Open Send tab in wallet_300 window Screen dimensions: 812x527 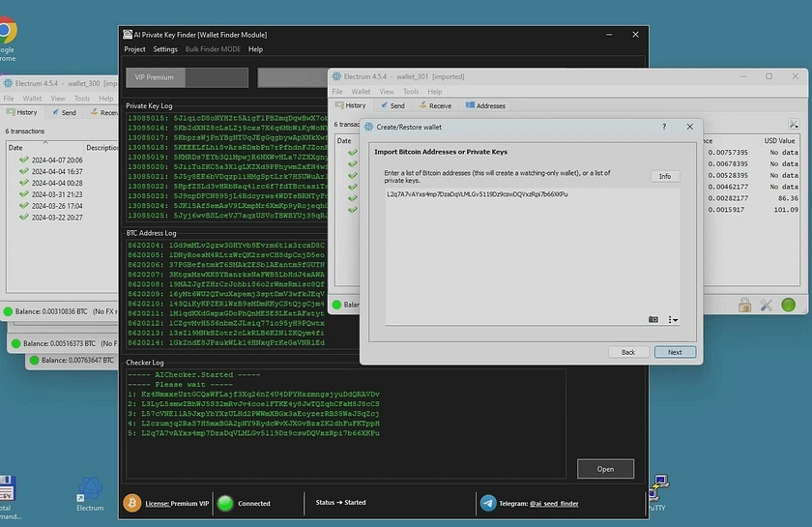pos(64,112)
